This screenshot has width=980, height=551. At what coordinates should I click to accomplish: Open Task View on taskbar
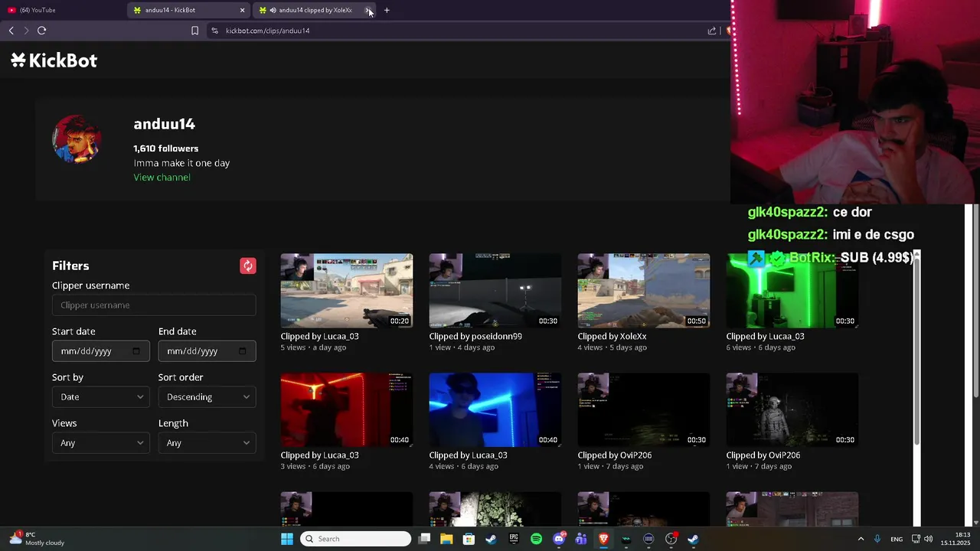[424, 539]
